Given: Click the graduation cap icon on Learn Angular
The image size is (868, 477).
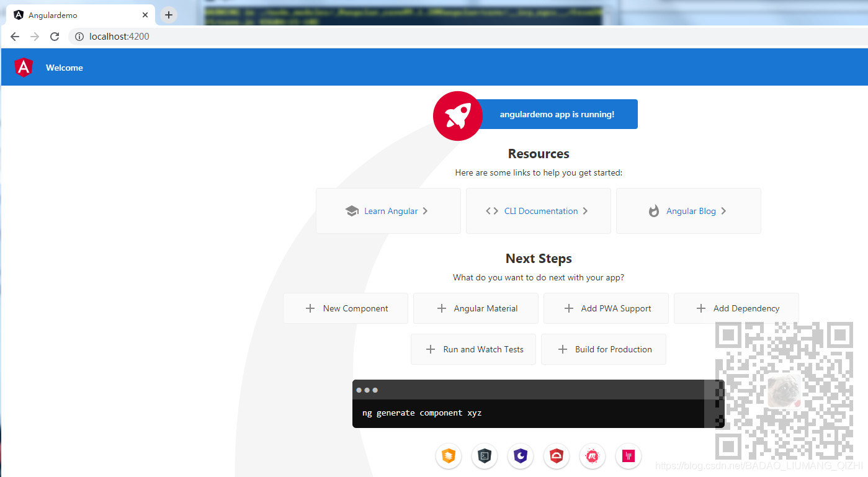Looking at the screenshot, I should tap(352, 211).
